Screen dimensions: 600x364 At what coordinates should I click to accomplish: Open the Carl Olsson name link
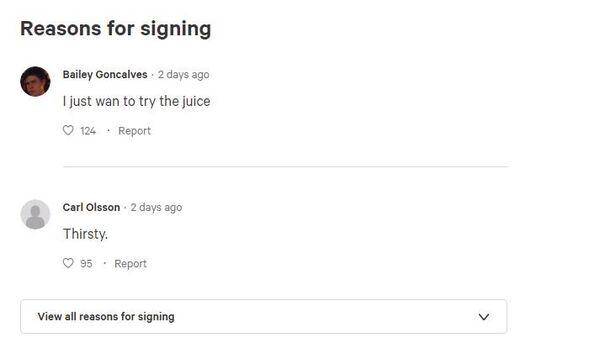91,207
